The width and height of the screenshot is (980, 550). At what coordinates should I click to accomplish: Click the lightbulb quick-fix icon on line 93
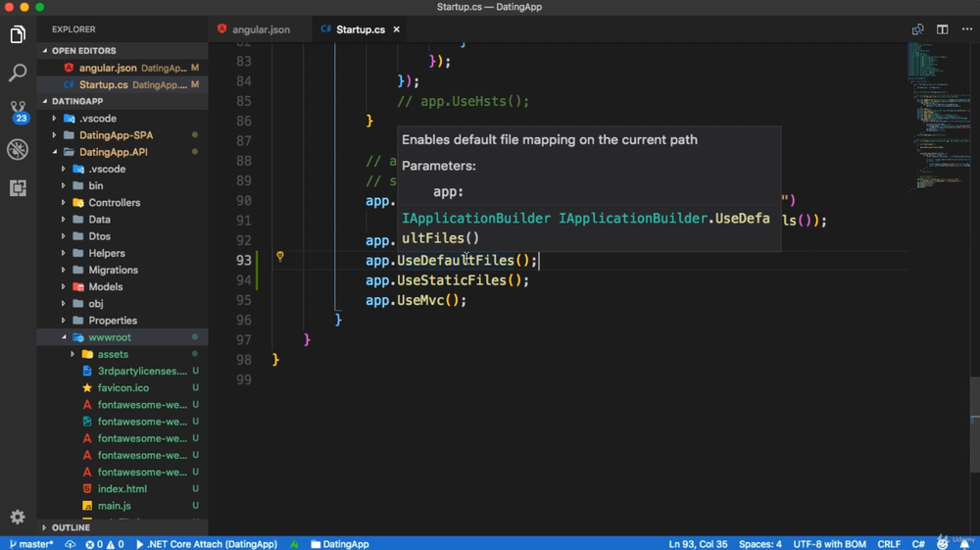click(x=279, y=257)
